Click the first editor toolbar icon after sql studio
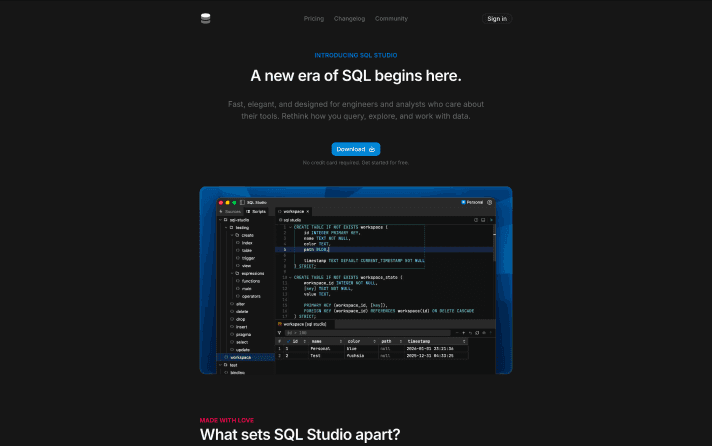This screenshot has height=446, width=712. [x=476, y=220]
